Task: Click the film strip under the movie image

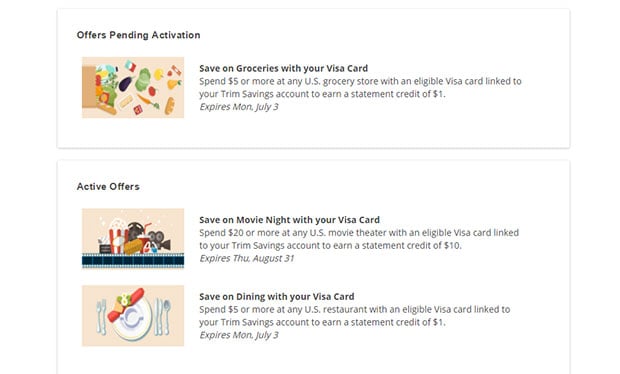Action: click(133, 261)
